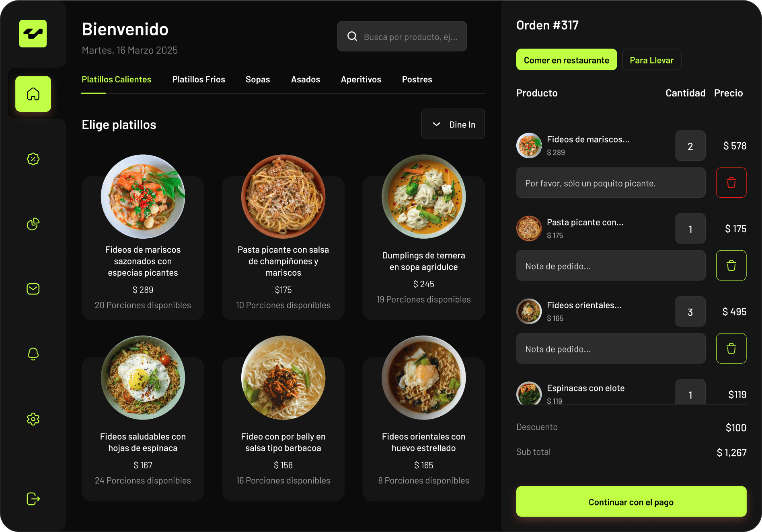Expand the Dine In dropdown
The width and height of the screenshot is (762, 532).
[x=453, y=124]
